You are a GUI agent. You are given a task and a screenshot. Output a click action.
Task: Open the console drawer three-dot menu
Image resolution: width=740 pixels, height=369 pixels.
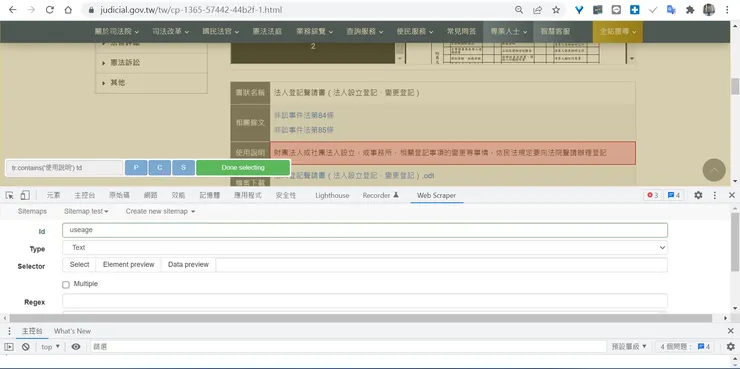coord(9,331)
